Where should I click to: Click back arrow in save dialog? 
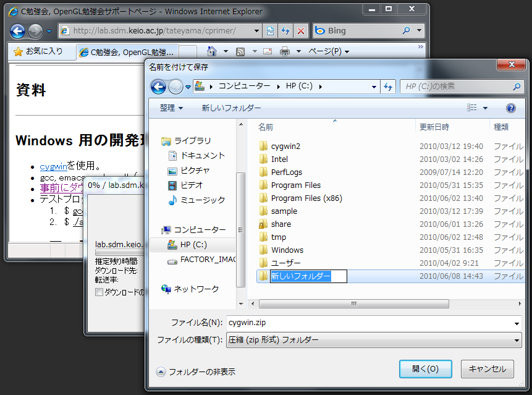[158, 87]
